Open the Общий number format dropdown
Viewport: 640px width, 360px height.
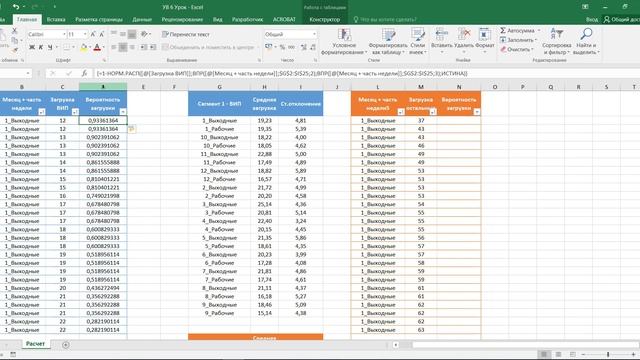click(x=314, y=34)
